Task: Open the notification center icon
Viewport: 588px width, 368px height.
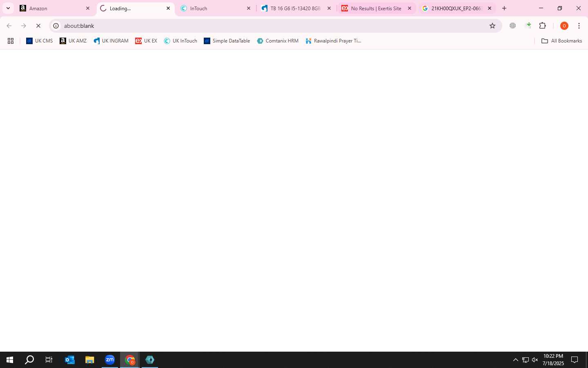Action: point(575,360)
